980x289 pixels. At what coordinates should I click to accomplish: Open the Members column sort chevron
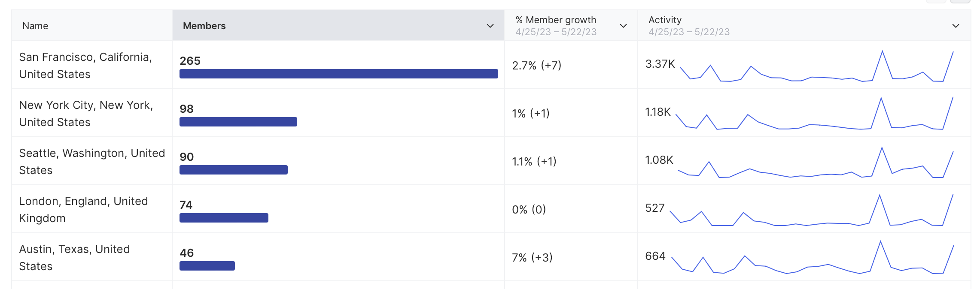tap(490, 26)
